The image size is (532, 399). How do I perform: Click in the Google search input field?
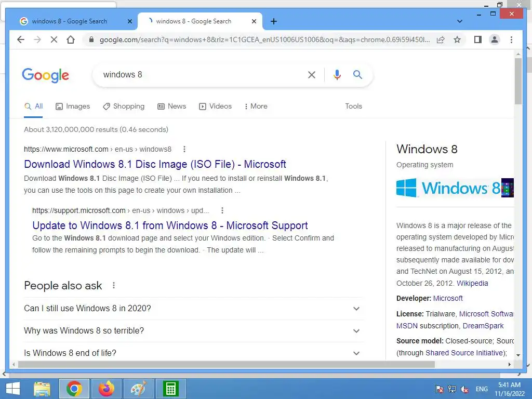(200, 75)
